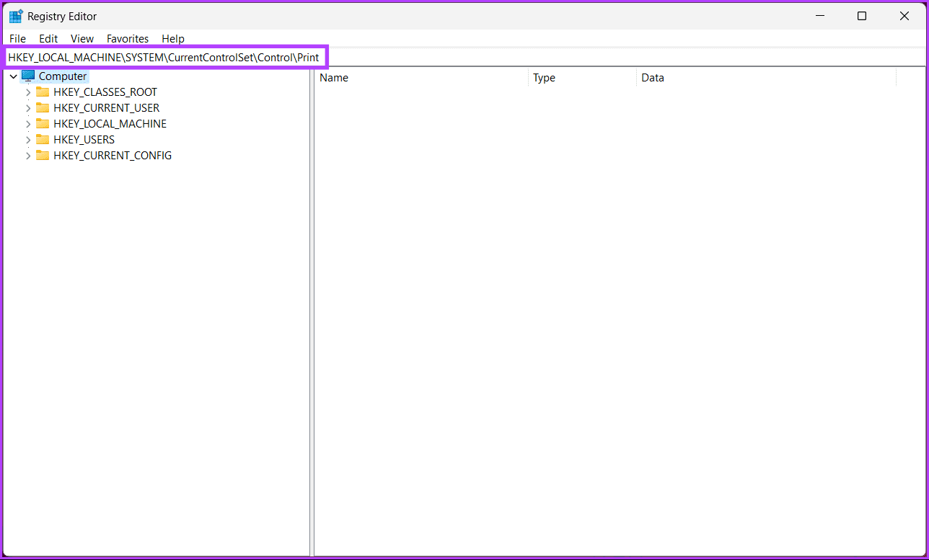Open the File menu
The image size is (929, 560).
(x=17, y=39)
